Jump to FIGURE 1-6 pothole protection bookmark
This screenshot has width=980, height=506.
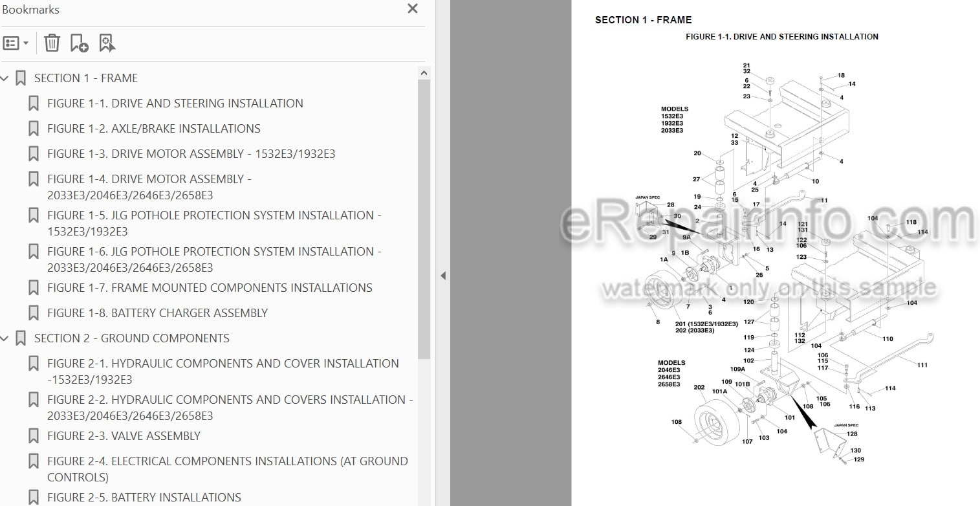click(x=214, y=259)
